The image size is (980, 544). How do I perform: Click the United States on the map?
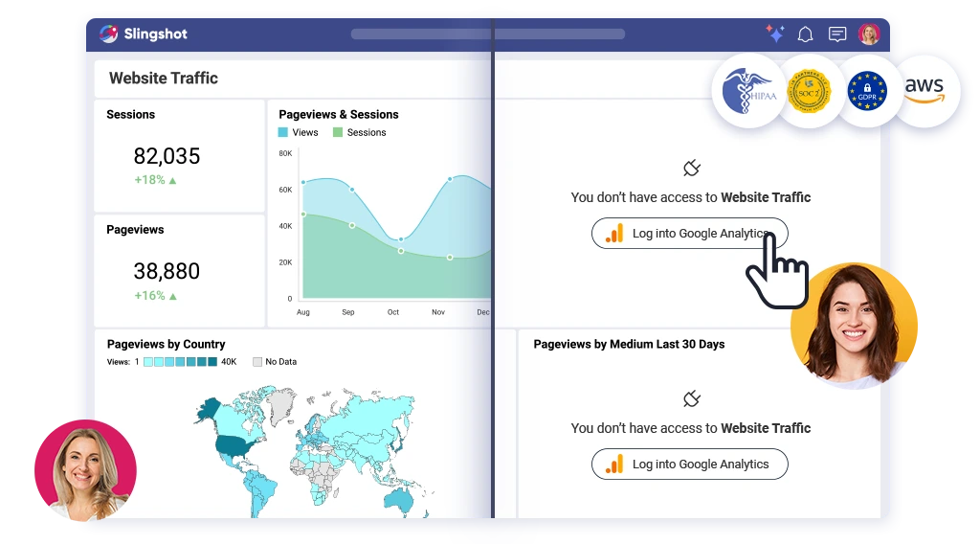point(234,444)
